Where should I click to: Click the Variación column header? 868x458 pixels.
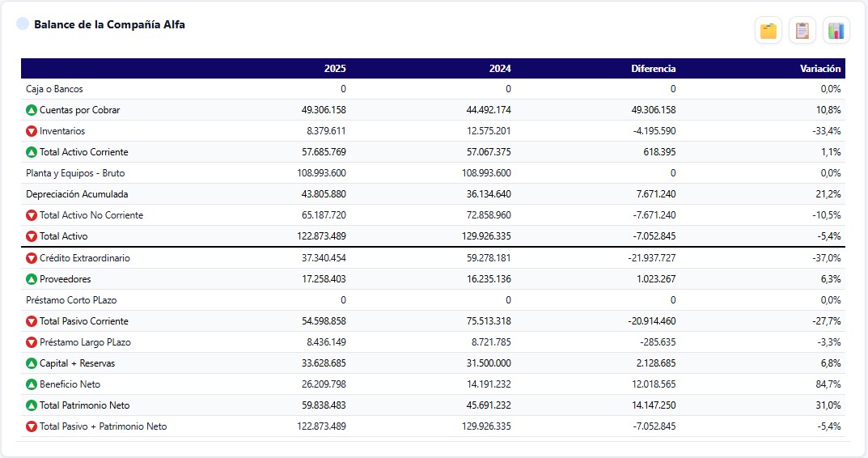click(820, 69)
